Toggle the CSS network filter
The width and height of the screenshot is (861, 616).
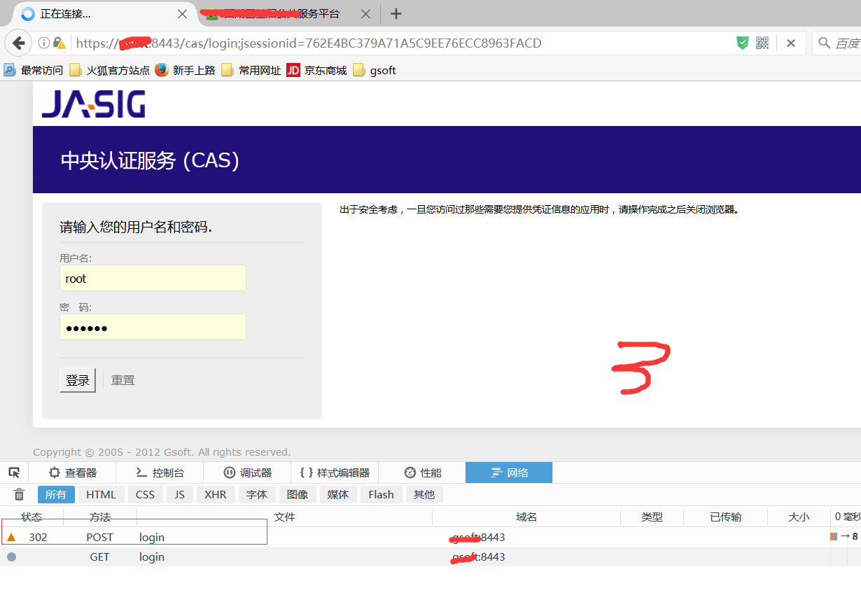point(146,494)
